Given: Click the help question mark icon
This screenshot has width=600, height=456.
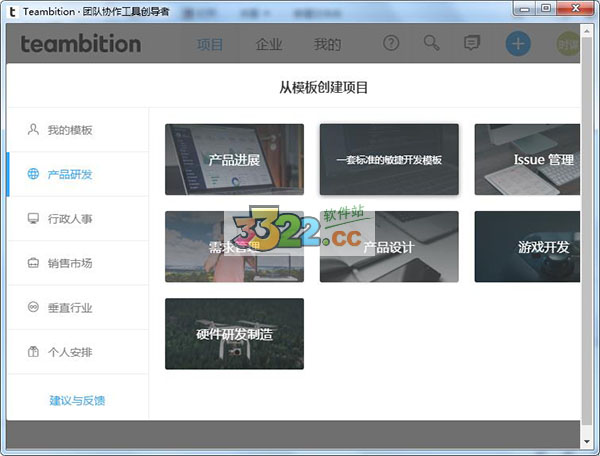Looking at the screenshot, I should tap(391, 43).
